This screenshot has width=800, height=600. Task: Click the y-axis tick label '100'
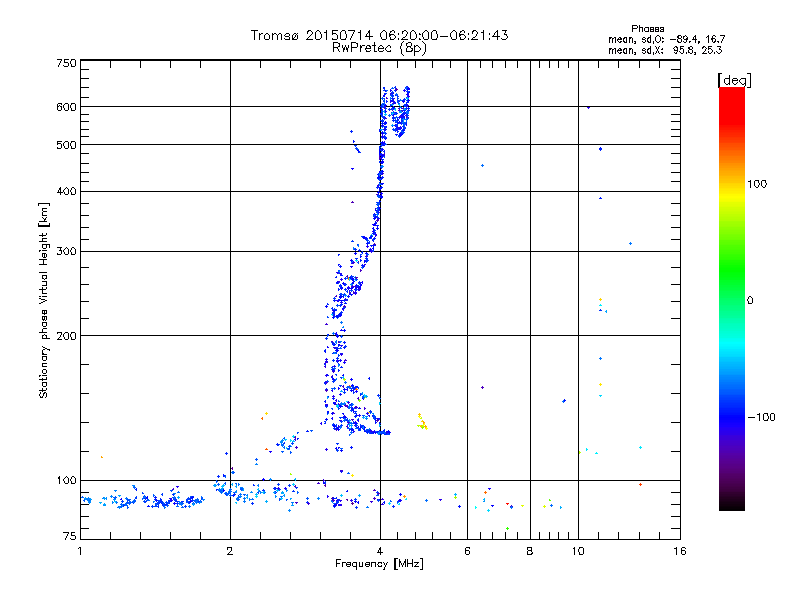[66, 481]
